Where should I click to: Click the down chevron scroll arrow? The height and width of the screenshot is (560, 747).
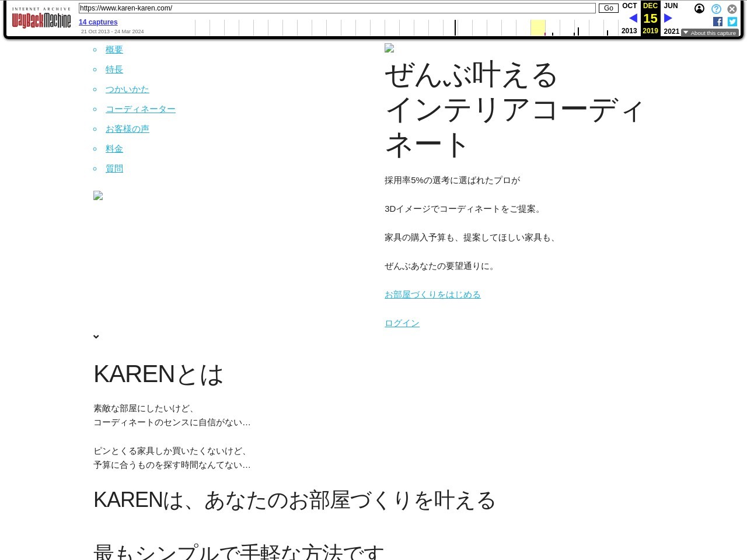96,337
